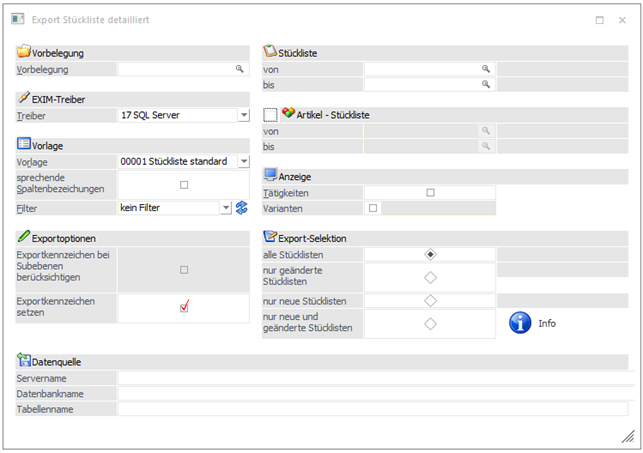Screen dimensions: 643x453
Task: Open the Filter dropdown
Action: click(226, 208)
